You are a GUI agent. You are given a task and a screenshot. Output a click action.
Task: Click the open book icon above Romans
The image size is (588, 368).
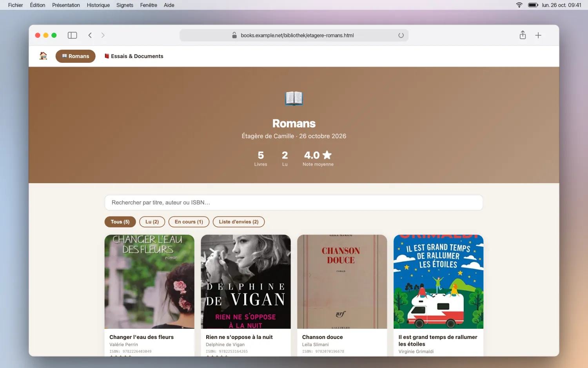(294, 98)
